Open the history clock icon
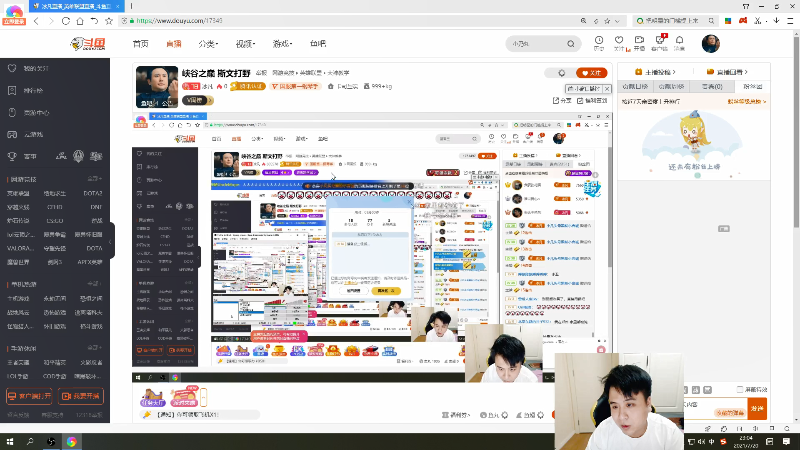 coord(598,43)
